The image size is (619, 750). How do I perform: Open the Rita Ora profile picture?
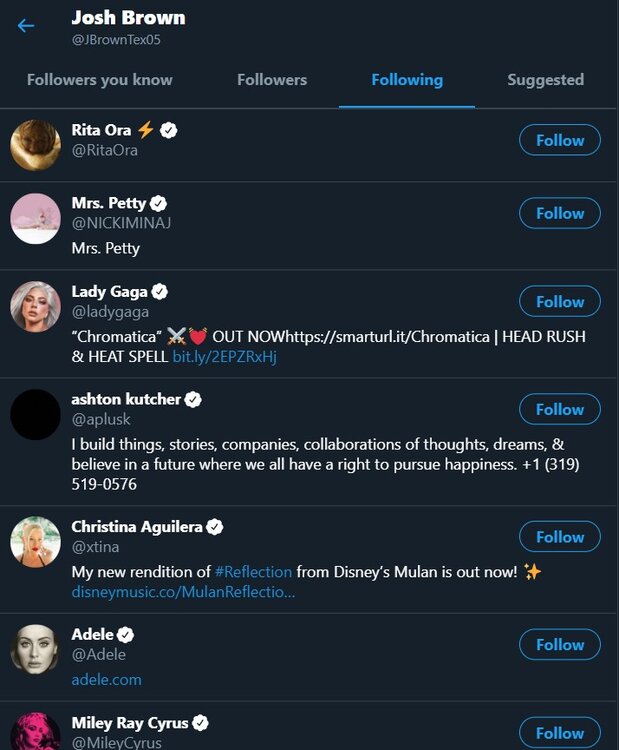pyautogui.click(x=36, y=146)
